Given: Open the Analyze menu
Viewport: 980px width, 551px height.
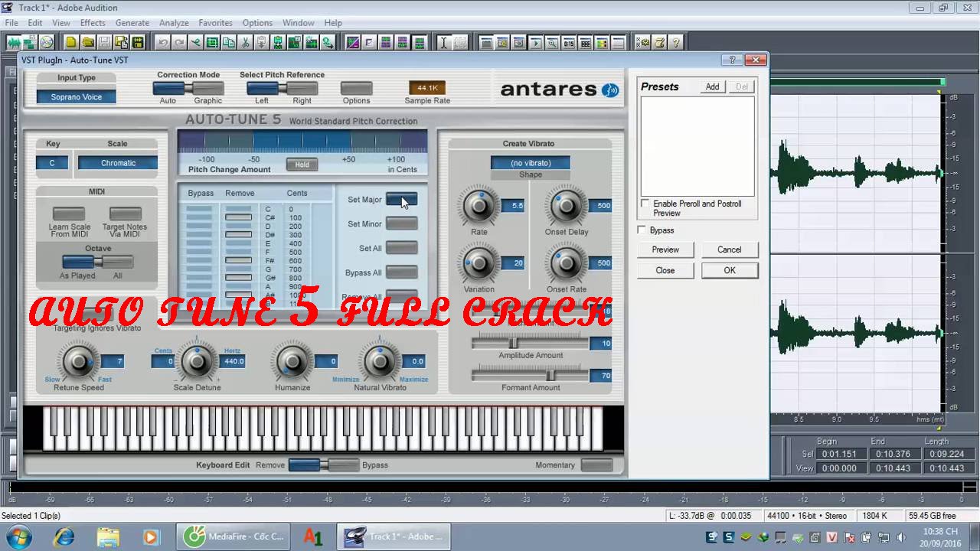Looking at the screenshot, I should (x=174, y=23).
